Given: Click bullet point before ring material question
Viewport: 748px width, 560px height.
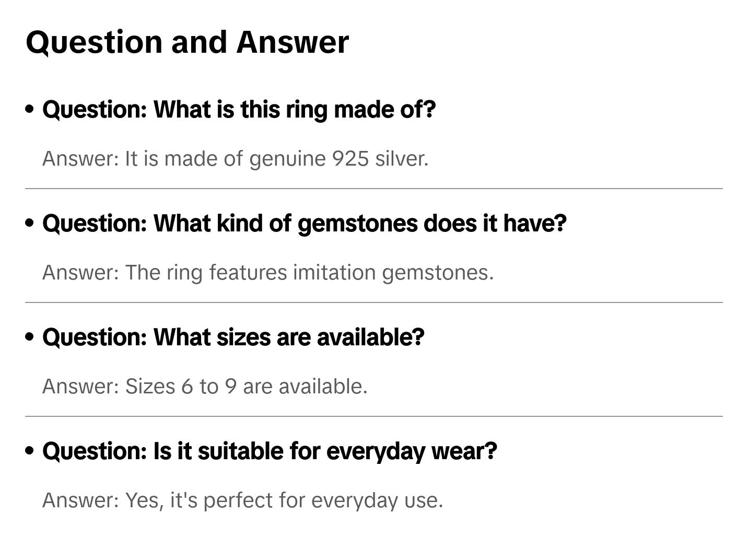Looking at the screenshot, I should click(x=30, y=109).
